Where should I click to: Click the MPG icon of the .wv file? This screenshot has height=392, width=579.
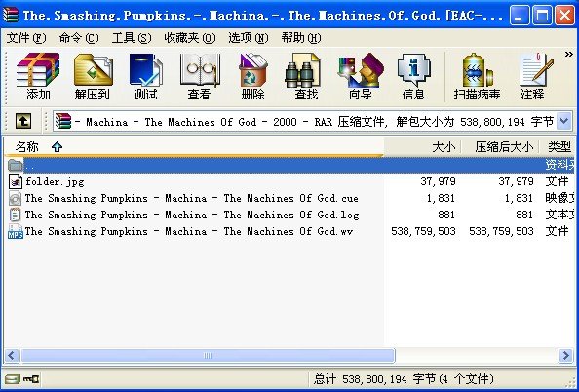[x=16, y=232]
